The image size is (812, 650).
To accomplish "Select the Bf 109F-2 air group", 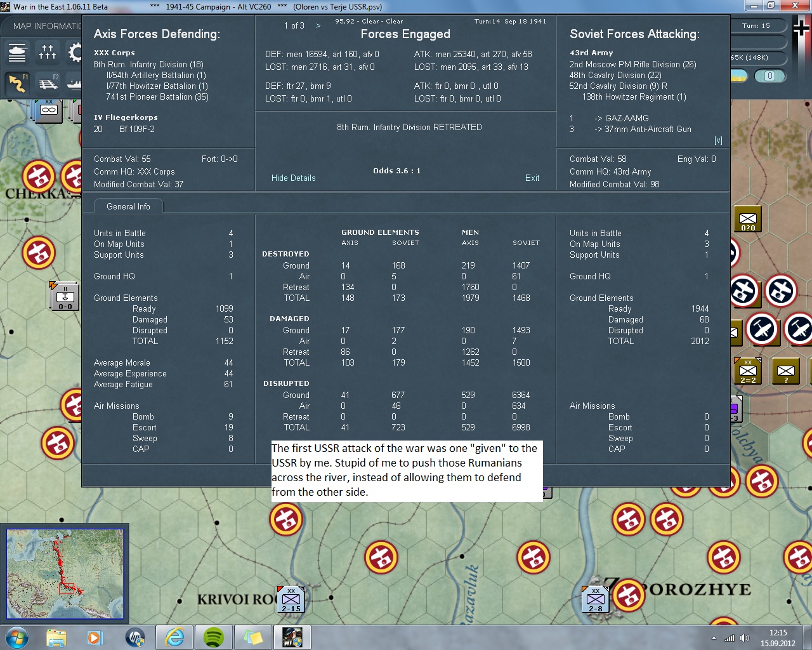I will coord(136,129).
